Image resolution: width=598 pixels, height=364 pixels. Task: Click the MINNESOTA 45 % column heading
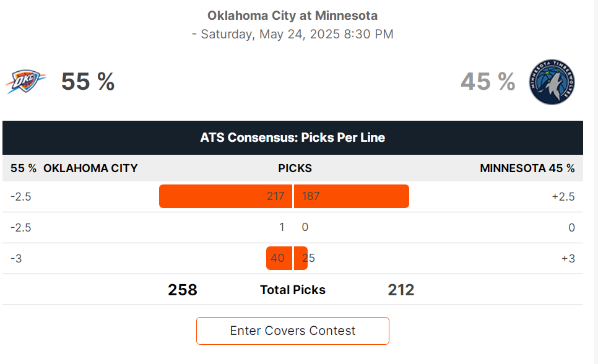(527, 168)
